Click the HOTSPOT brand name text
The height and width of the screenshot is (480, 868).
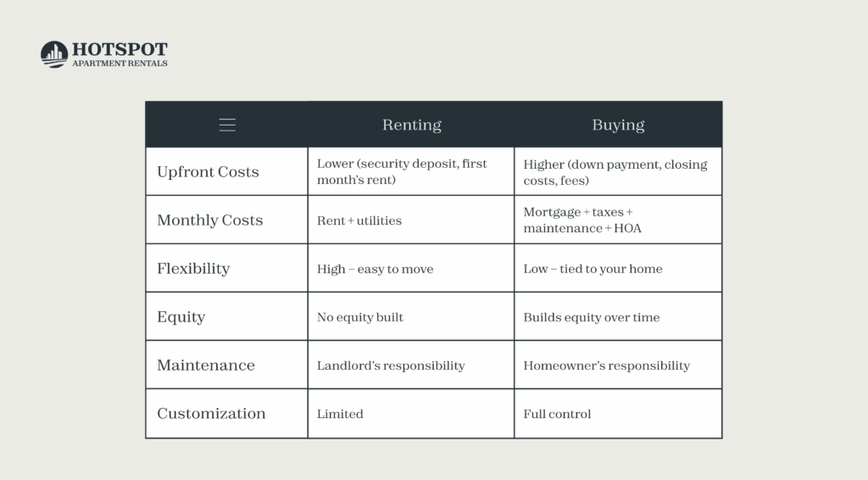[x=120, y=49]
